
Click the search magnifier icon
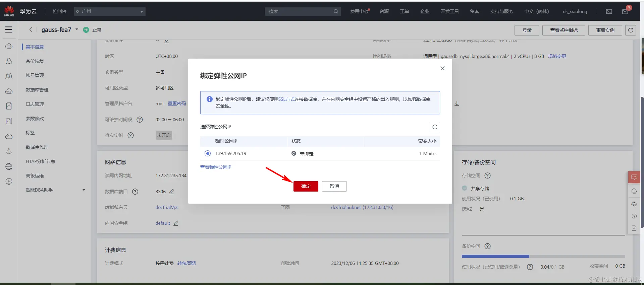click(x=336, y=11)
